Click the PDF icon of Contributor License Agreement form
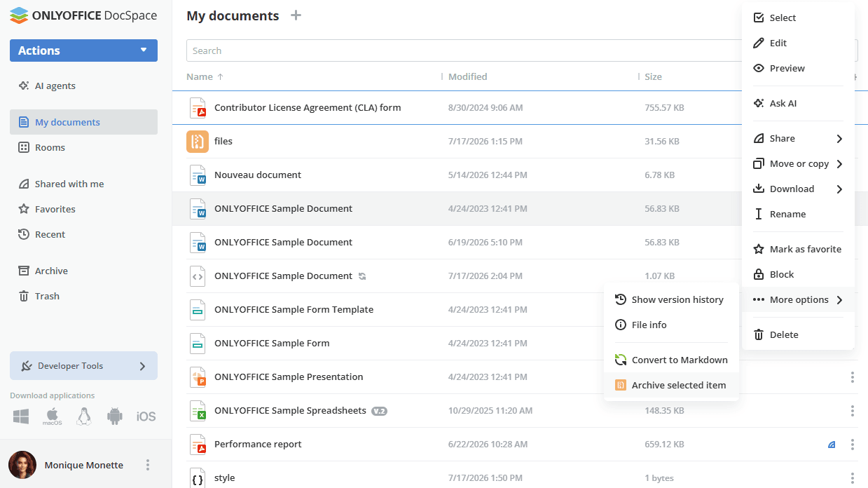This screenshot has height=488, width=868. pyautogui.click(x=198, y=108)
